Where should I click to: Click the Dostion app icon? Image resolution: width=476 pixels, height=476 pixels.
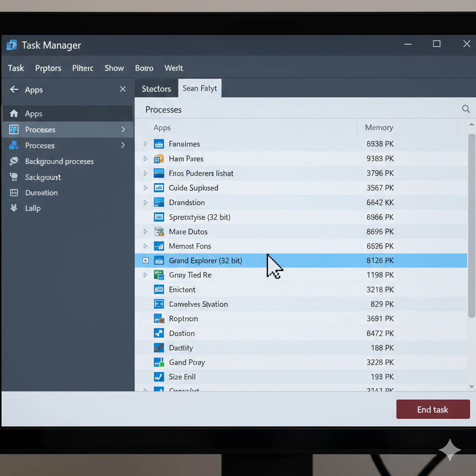[x=159, y=333]
